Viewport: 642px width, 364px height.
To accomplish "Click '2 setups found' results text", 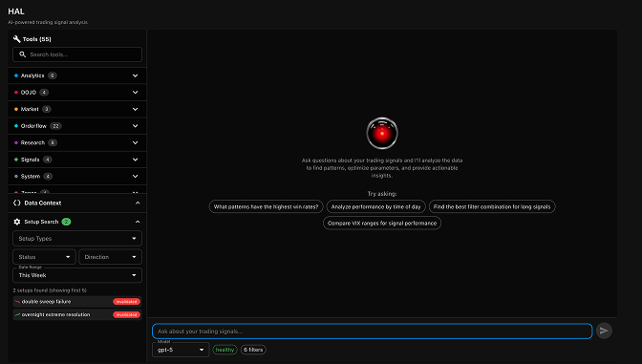I will 50,290.
